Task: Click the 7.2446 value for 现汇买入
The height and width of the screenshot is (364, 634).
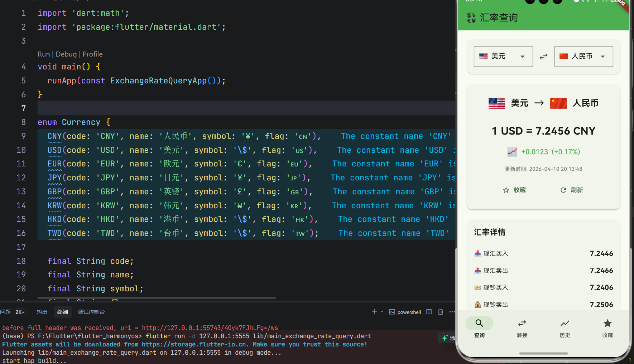Action: tap(601, 253)
